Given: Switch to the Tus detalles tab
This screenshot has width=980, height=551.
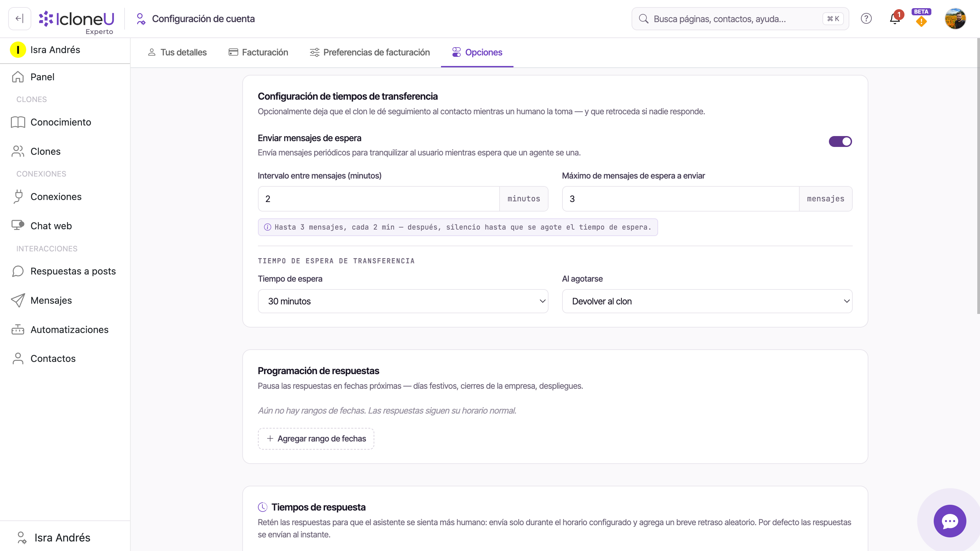Looking at the screenshot, I should pyautogui.click(x=177, y=52).
